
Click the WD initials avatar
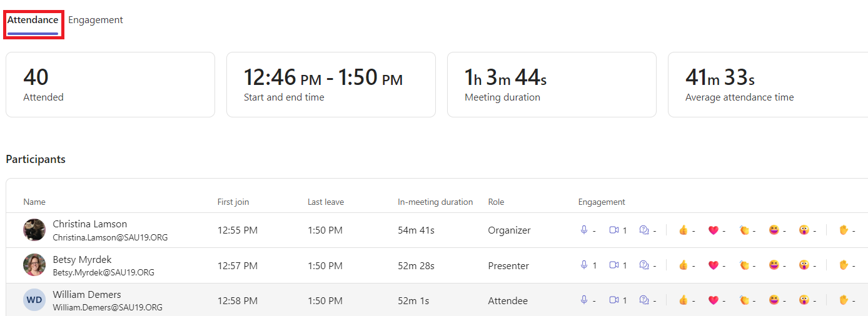(x=34, y=300)
